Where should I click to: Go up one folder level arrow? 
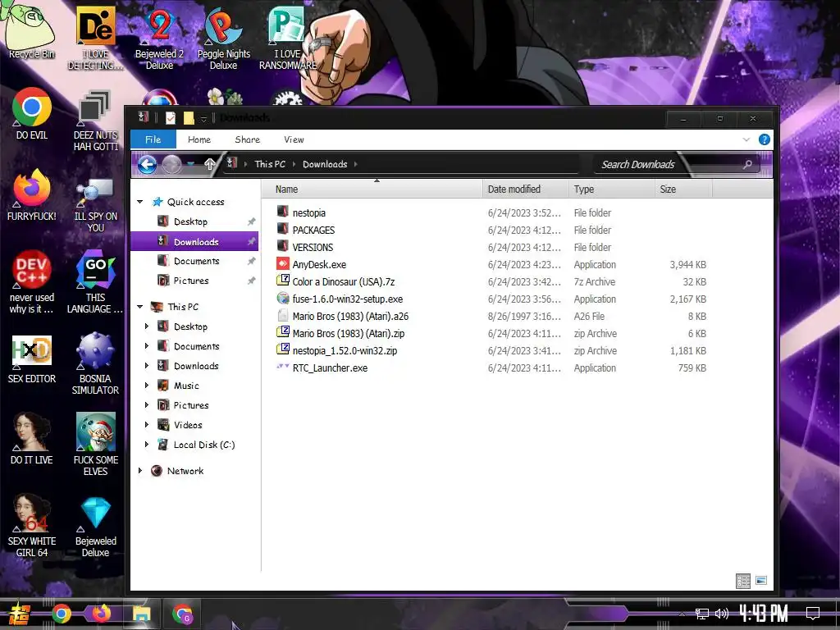pyautogui.click(x=209, y=164)
